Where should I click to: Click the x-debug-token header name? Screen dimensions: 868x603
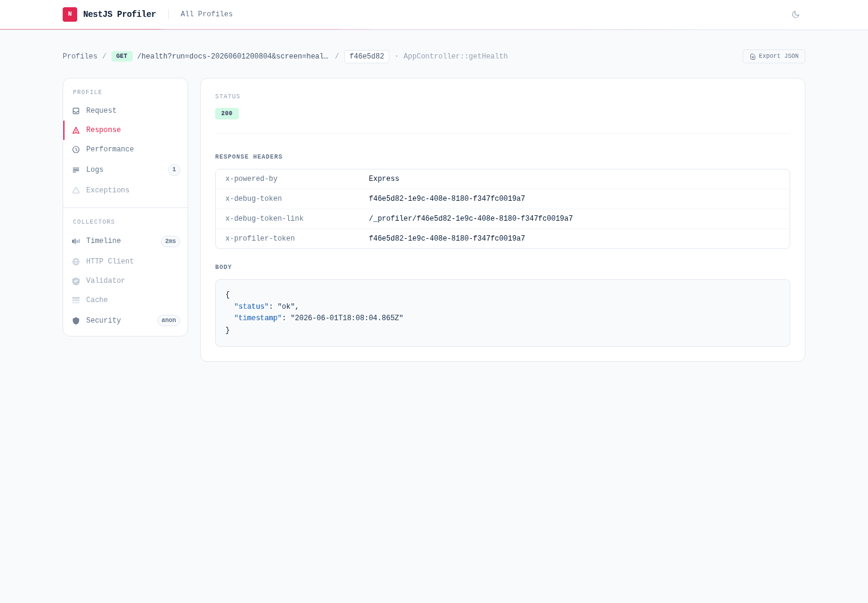(254, 199)
